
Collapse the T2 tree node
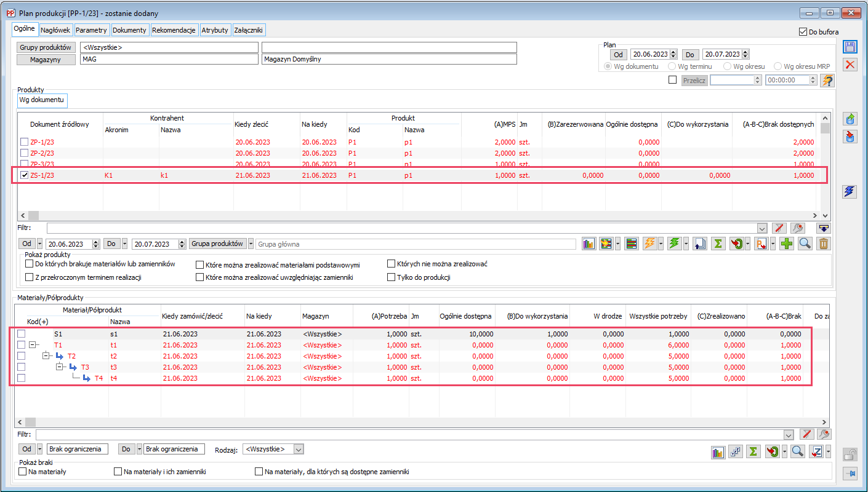point(46,356)
